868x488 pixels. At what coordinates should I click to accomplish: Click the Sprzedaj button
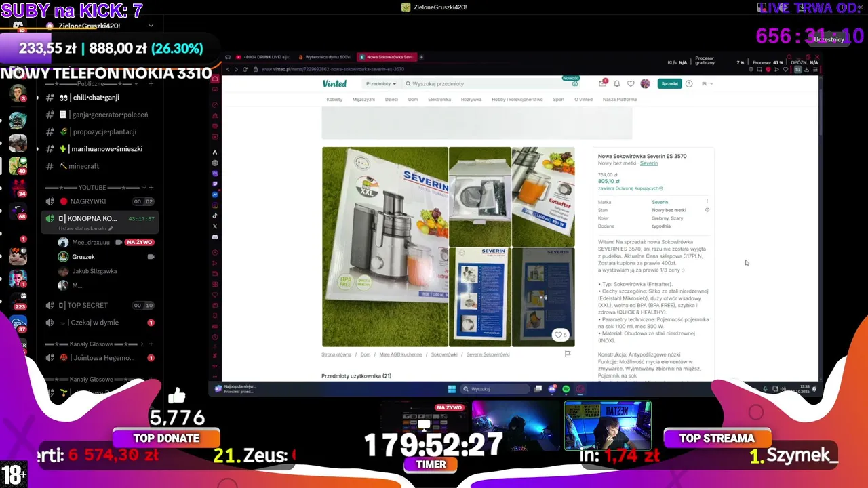(669, 83)
